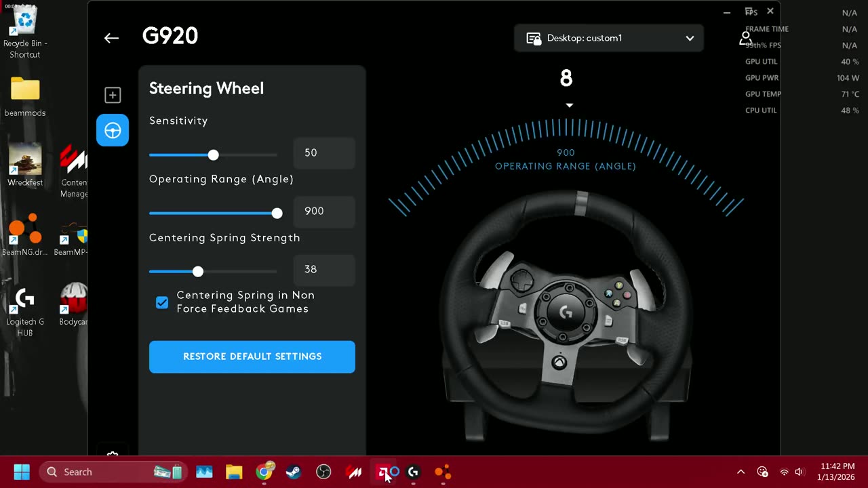Viewport: 868px width, 488px height.
Task: Close the G HUB window
Action: (770, 12)
